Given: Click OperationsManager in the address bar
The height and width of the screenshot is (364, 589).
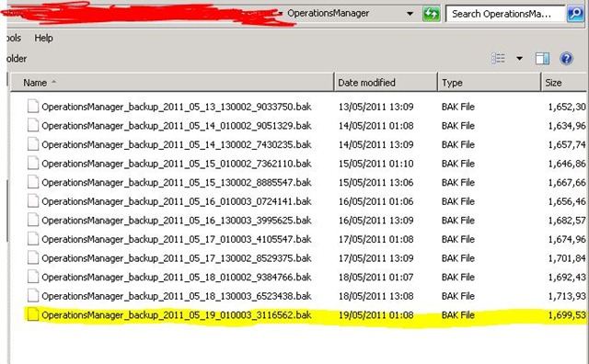Looking at the screenshot, I should click(328, 14).
